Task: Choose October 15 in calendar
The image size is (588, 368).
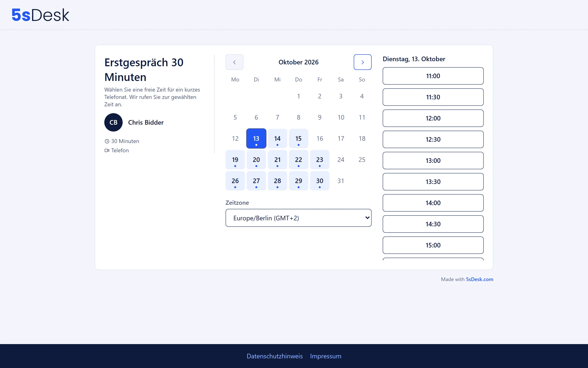Action: 298,138
